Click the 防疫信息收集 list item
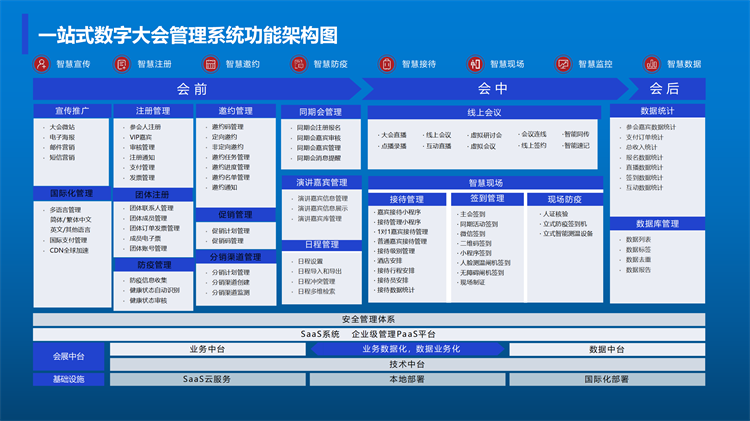Image resolution: width=750 pixels, height=421 pixels. click(x=148, y=280)
